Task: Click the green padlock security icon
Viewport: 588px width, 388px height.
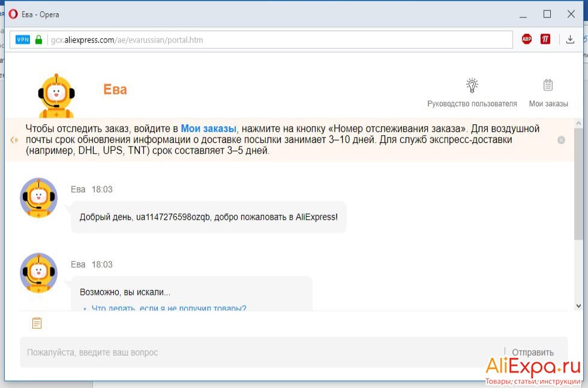Action: (x=38, y=40)
